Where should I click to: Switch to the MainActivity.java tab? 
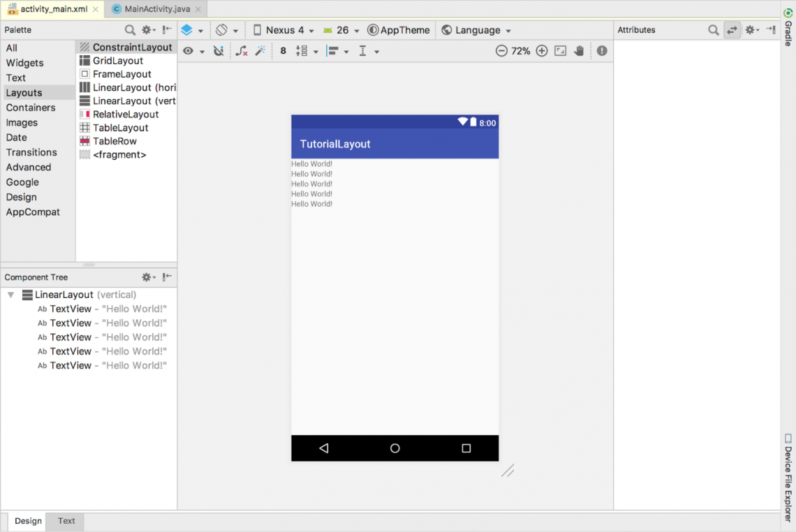click(155, 9)
